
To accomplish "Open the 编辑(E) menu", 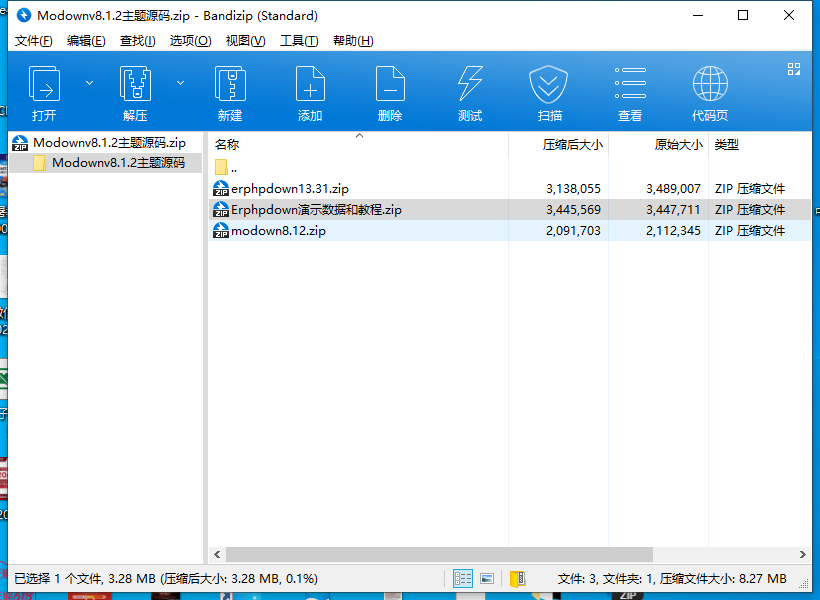I will [x=86, y=41].
